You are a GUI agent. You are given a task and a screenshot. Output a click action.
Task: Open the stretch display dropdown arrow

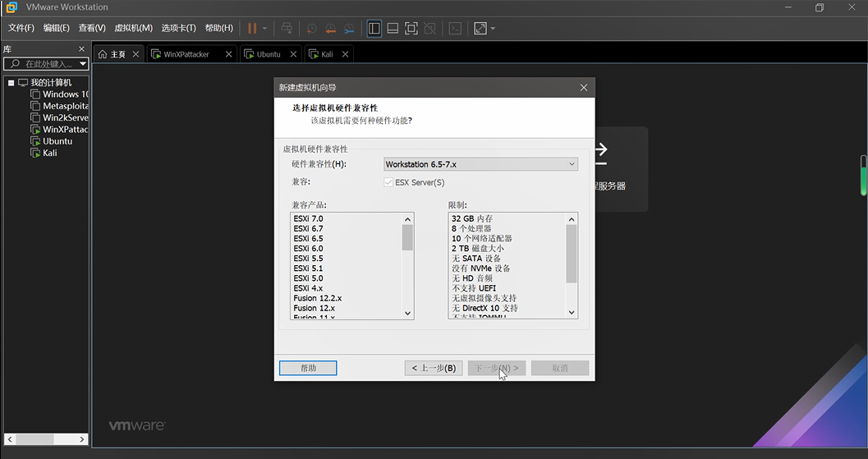[493, 28]
